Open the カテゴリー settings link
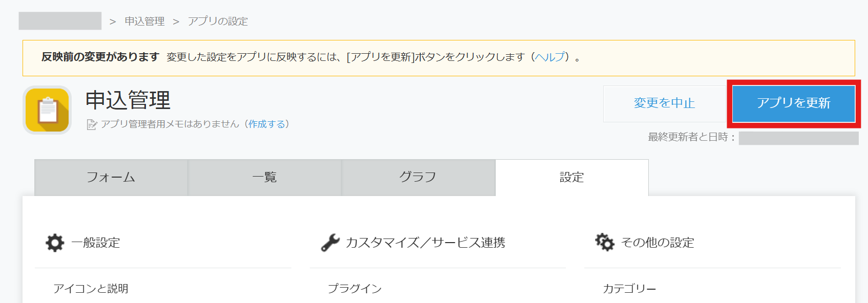Screen dimensions: 868x303 click(x=629, y=289)
